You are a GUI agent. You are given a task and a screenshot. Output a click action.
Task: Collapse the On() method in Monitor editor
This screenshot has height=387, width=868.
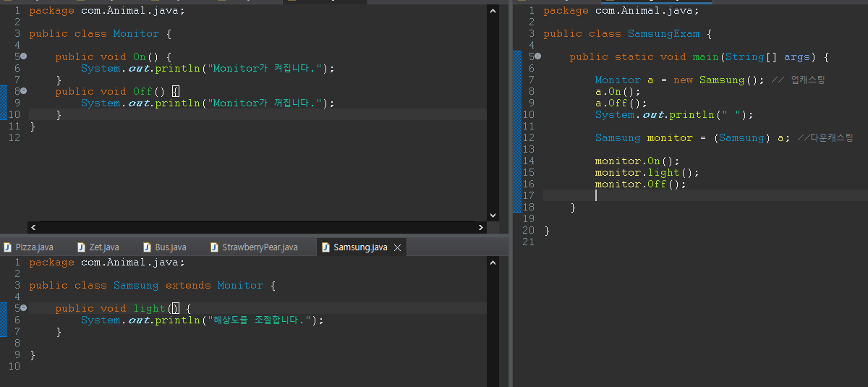(23, 56)
